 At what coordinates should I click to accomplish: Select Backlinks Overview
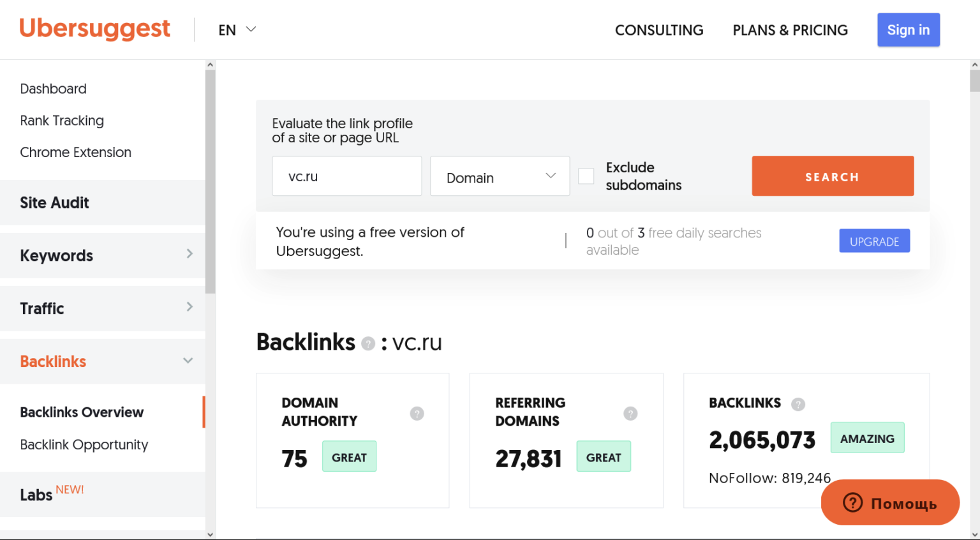pos(82,412)
